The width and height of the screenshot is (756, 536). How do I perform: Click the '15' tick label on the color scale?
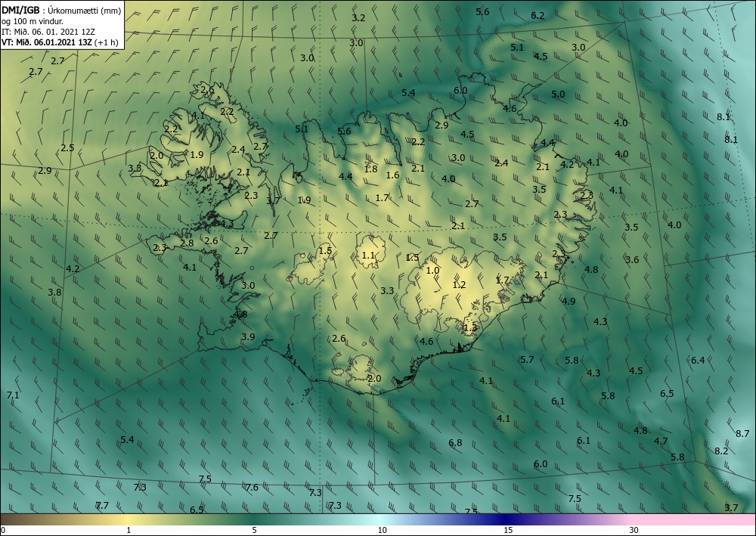tap(508, 530)
